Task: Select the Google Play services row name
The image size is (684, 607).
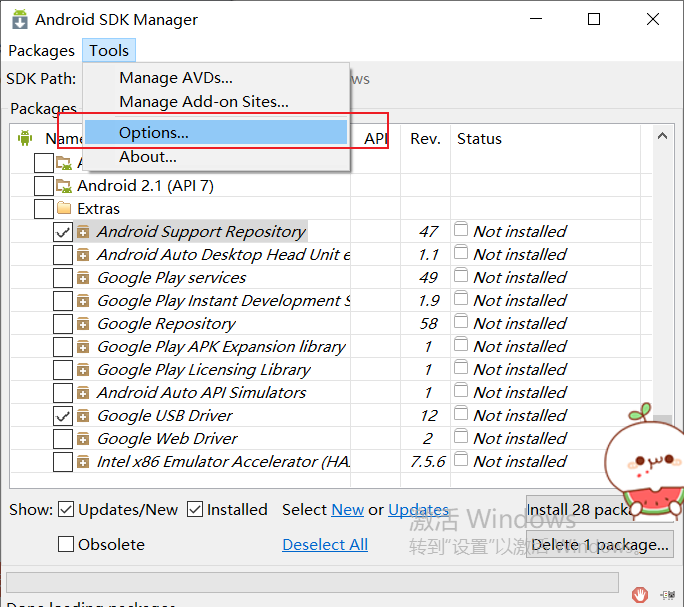Action: (171, 278)
